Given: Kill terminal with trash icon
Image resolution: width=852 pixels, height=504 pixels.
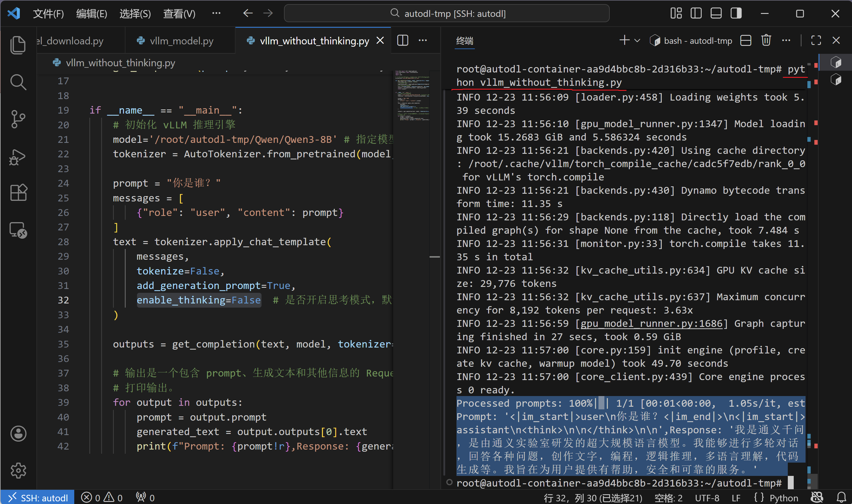Looking at the screenshot, I should (766, 41).
